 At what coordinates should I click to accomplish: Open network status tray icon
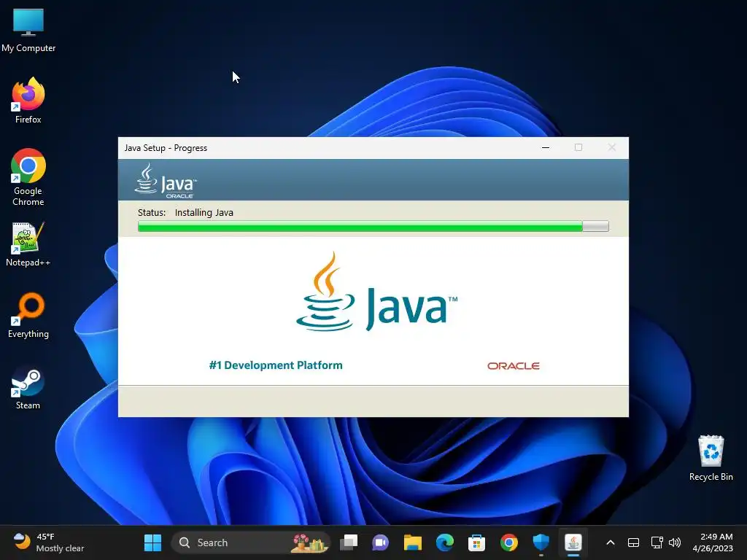tap(657, 542)
